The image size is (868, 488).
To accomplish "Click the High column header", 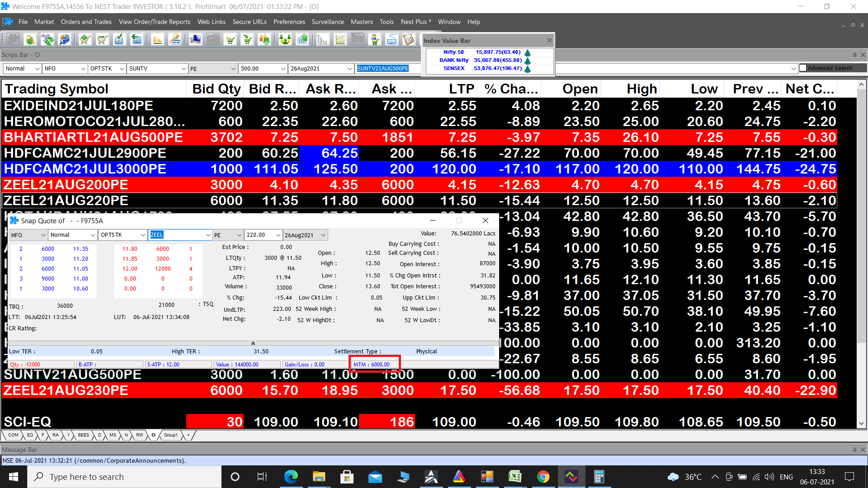I will click(x=630, y=89).
